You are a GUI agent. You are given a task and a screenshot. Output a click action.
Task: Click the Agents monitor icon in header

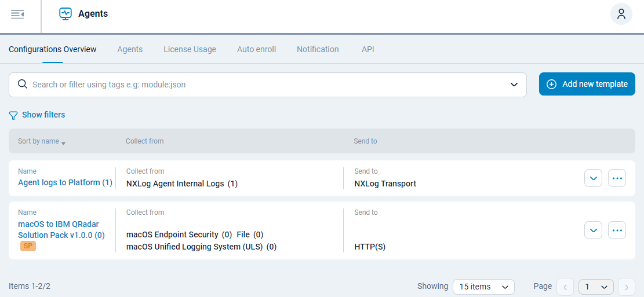(66, 14)
